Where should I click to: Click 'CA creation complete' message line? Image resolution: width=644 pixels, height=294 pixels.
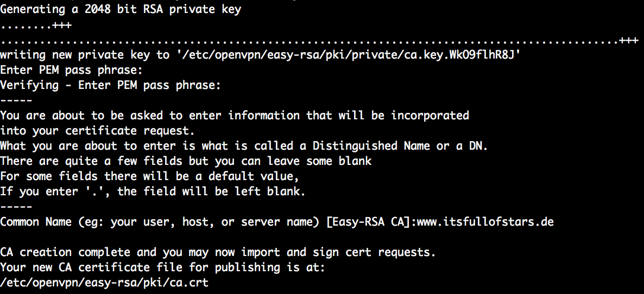pos(218,252)
